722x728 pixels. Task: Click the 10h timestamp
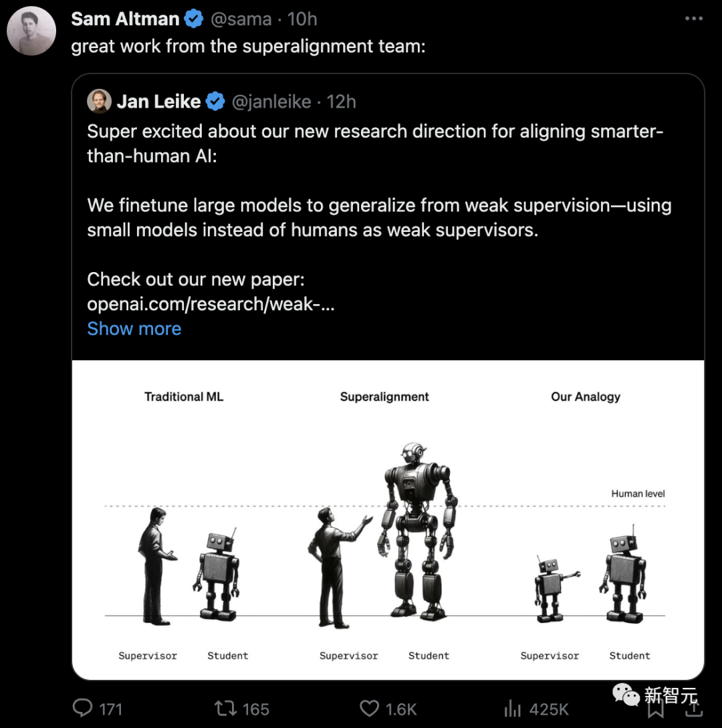click(302, 19)
